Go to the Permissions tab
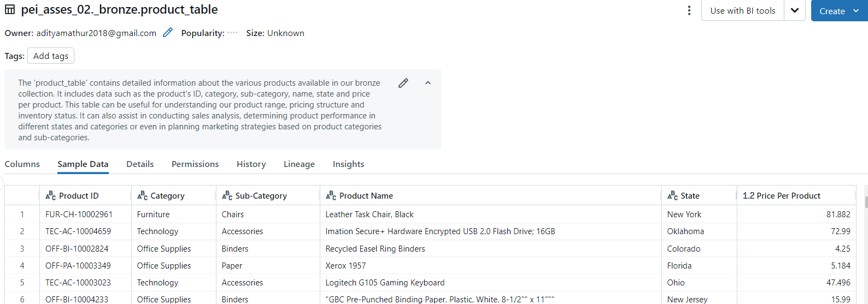 click(x=195, y=164)
